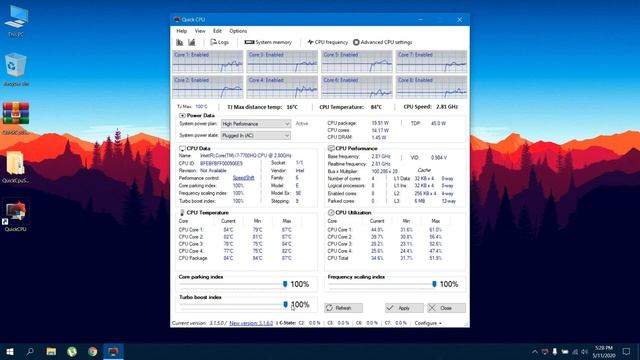Click the CPU Temperature value 84°C
640x360 pixels.
(376, 107)
